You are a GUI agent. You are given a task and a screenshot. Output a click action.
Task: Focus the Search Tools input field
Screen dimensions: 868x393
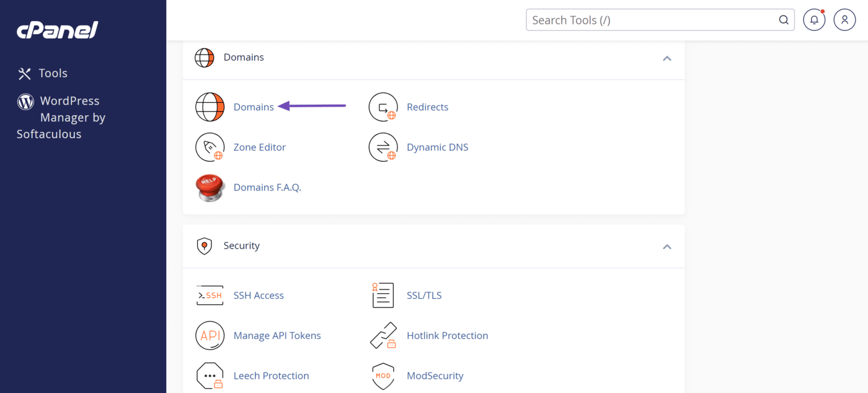[651, 20]
